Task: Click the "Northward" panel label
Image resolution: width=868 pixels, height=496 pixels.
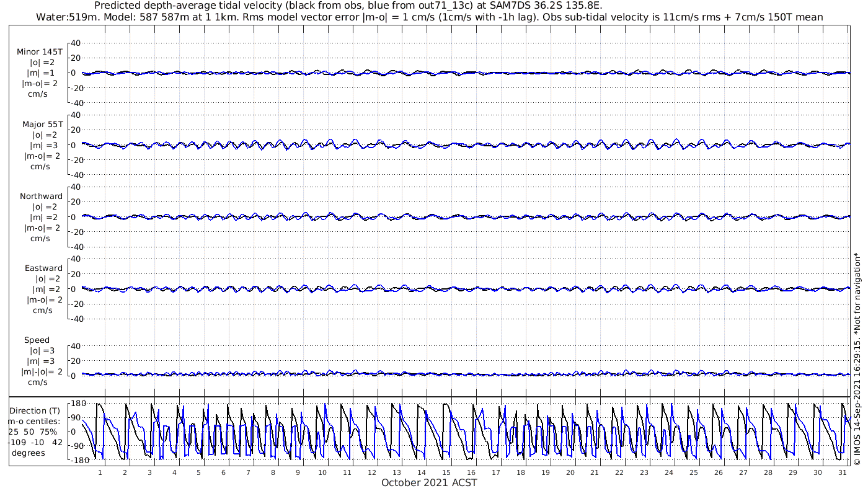Action: point(42,196)
